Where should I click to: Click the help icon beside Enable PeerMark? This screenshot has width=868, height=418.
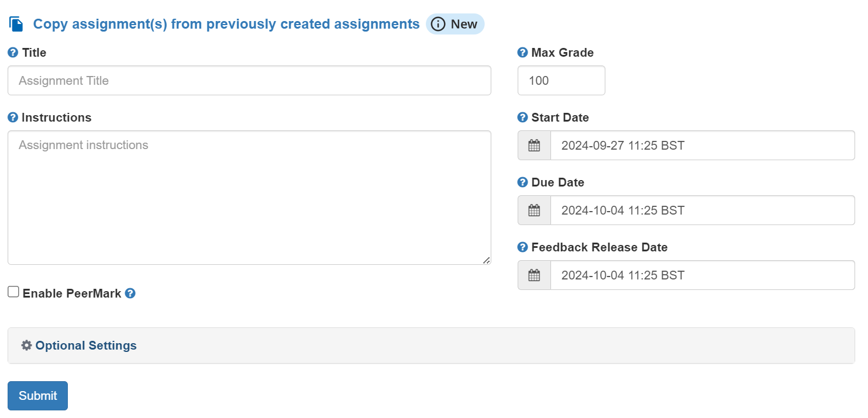coord(130,293)
